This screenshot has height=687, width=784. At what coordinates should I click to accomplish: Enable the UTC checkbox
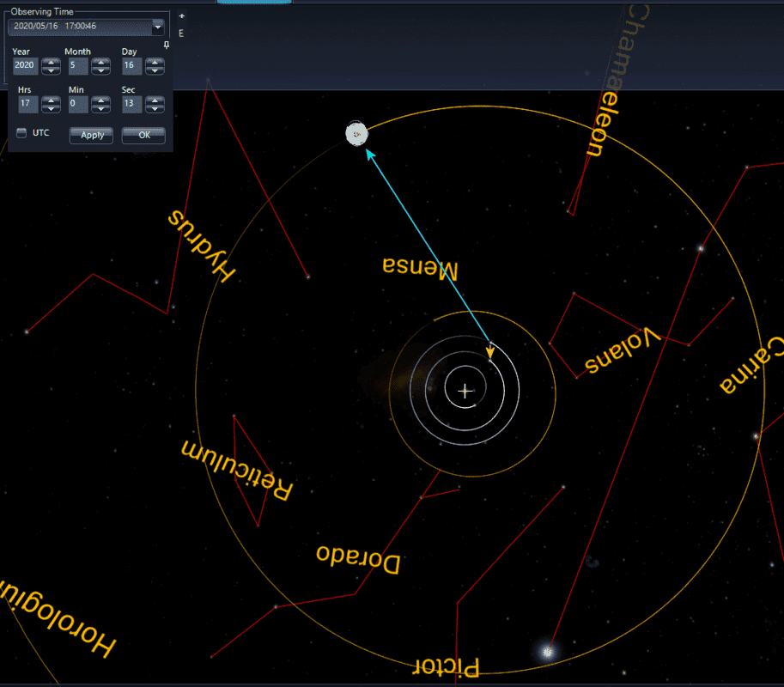point(22,133)
